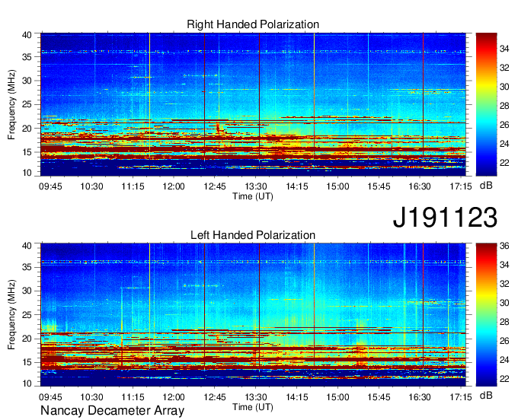This screenshot has width=518, height=420.
Task: Click the "Time (UT)" label under Right Handed plot
Action: coord(253,196)
